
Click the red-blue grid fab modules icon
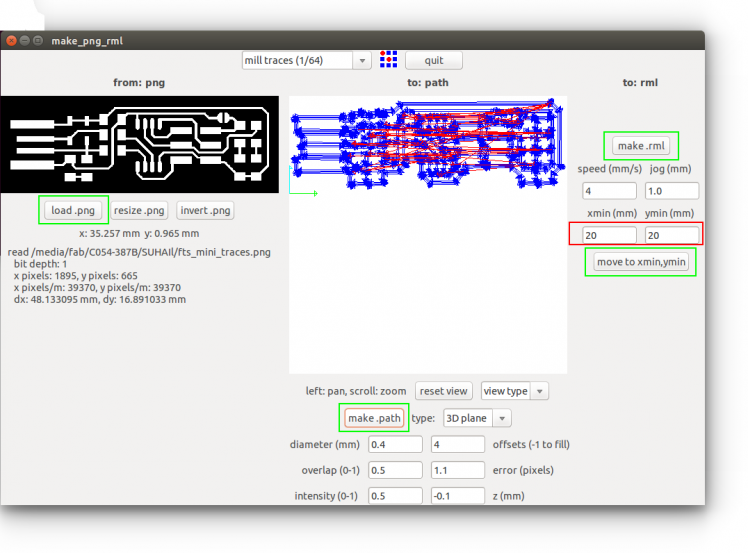click(390, 60)
